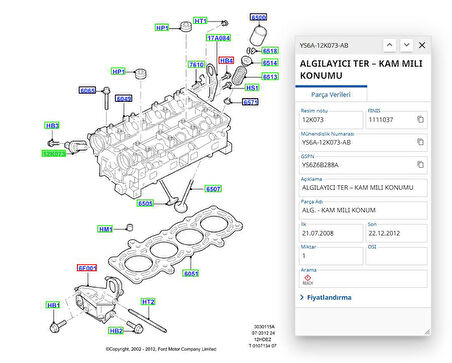Select the red-bordered 6F001 callout
This screenshot has height=363, width=452.
[87, 268]
